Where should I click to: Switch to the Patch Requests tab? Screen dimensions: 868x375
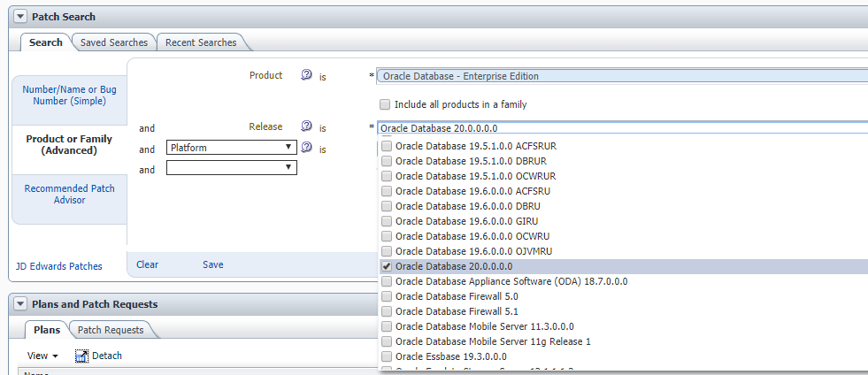111,330
